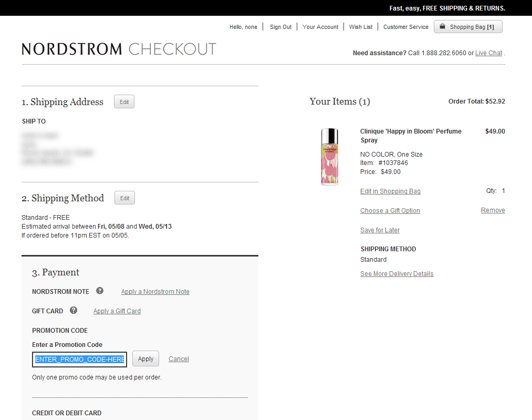The width and height of the screenshot is (532, 420).
Task: Remove the perfume from the order
Action: tap(493, 210)
